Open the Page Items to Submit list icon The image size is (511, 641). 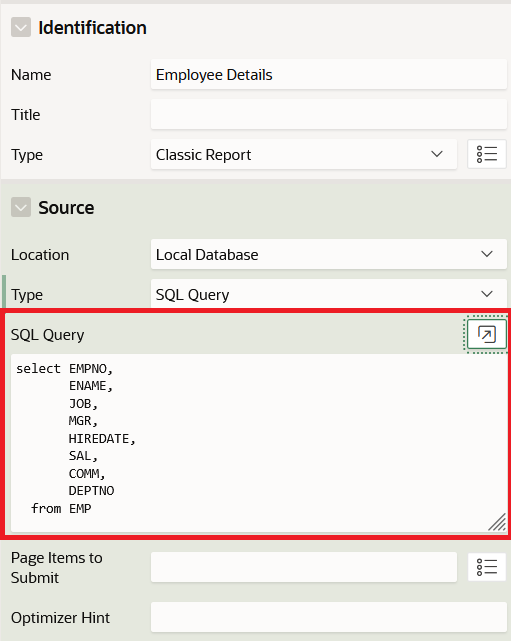click(x=487, y=567)
